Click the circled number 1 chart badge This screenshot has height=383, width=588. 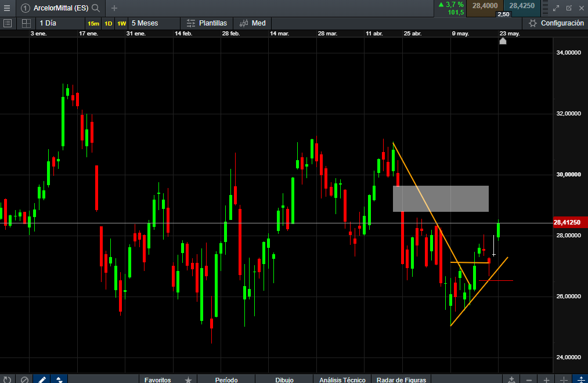click(x=25, y=8)
